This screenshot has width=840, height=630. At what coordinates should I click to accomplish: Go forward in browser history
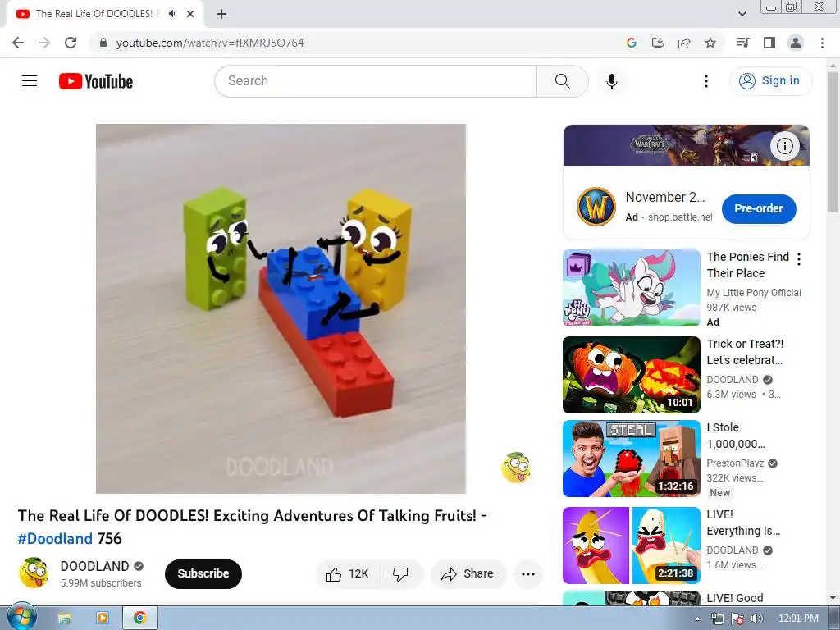[x=44, y=43]
